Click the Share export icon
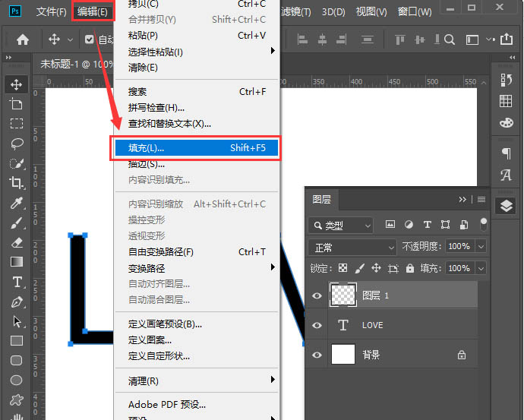Screen dimensions: 524x420 pos(507,39)
